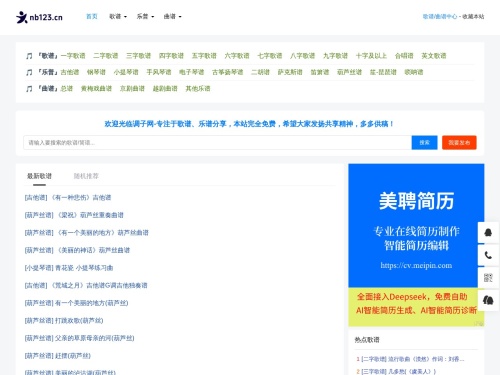Open the 其他乐谱 category link
This screenshot has height=375, width=500.
tap(198, 88)
